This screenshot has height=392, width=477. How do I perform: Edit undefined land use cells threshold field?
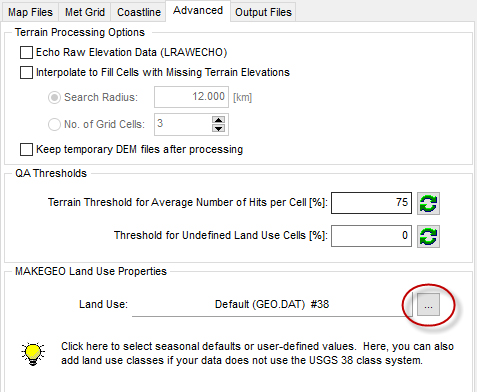(x=371, y=236)
